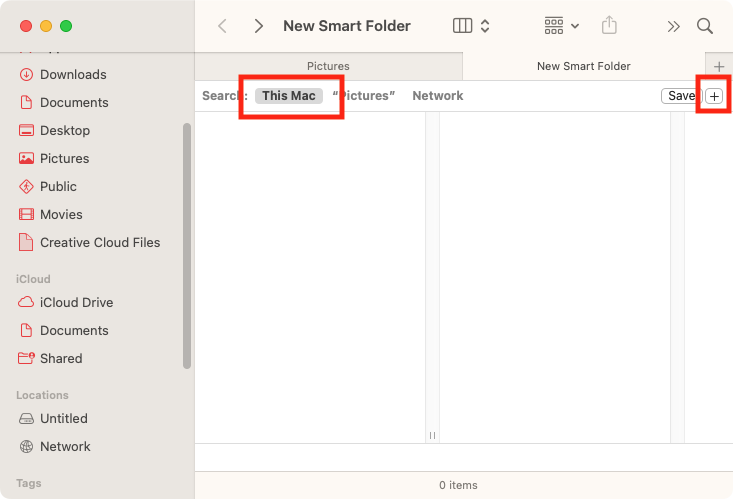Click the column view icon in the toolbar
This screenshot has width=733, height=499.
tap(462, 26)
